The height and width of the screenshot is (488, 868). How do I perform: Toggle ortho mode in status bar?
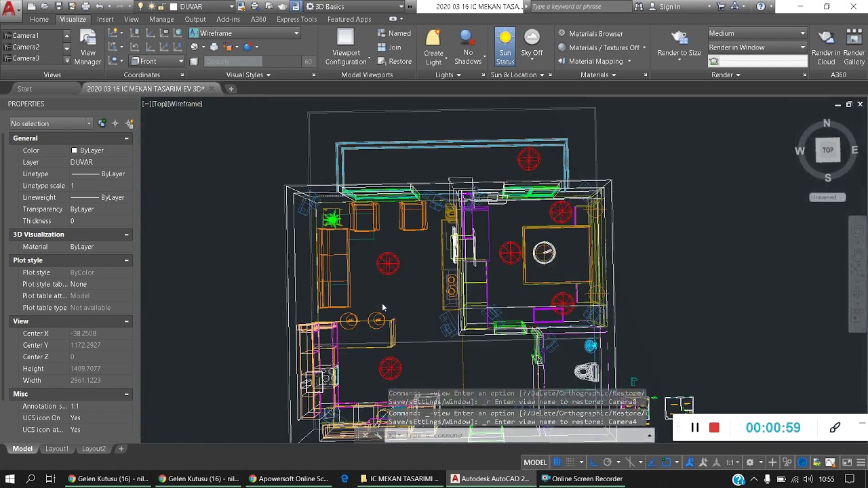pos(593,462)
